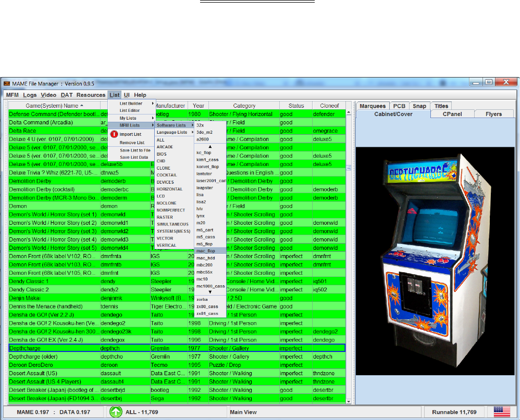Switch to the PCB tab

pyautogui.click(x=399, y=106)
